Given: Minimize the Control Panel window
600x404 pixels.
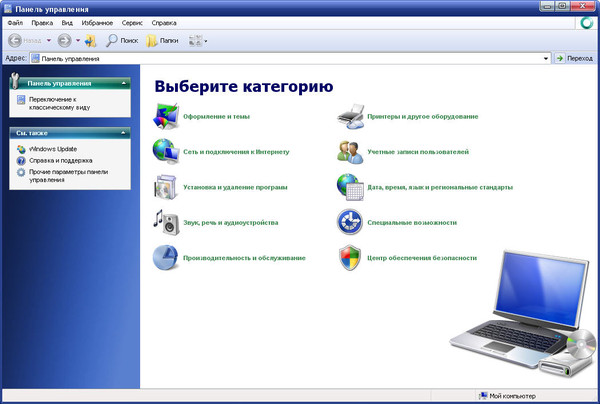Looking at the screenshot, I should point(547,6).
